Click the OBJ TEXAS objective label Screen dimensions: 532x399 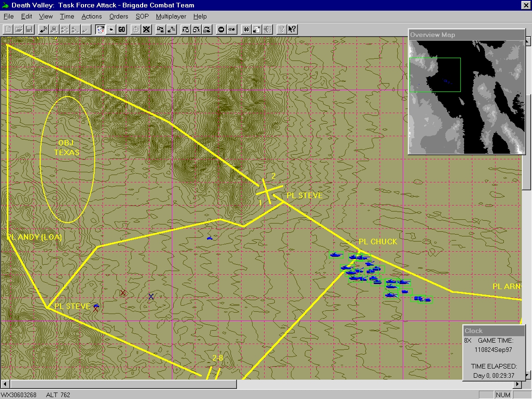67,147
